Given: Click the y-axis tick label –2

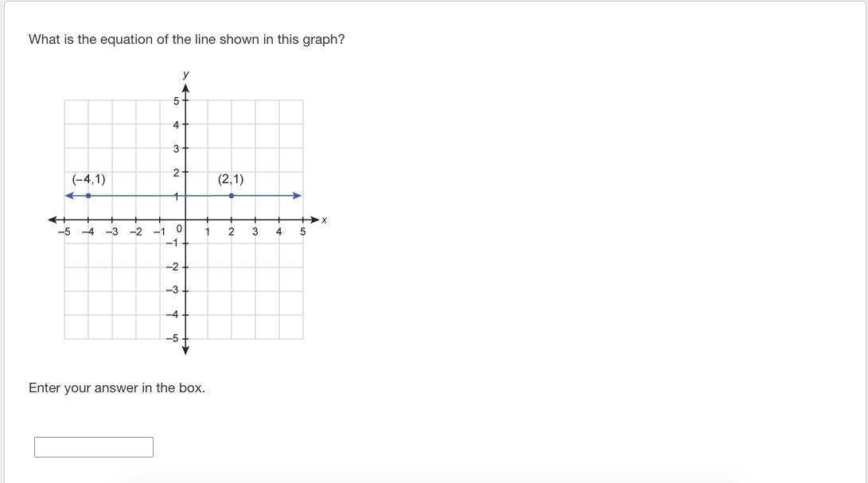Looking at the screenshot, I should (173, 267).
